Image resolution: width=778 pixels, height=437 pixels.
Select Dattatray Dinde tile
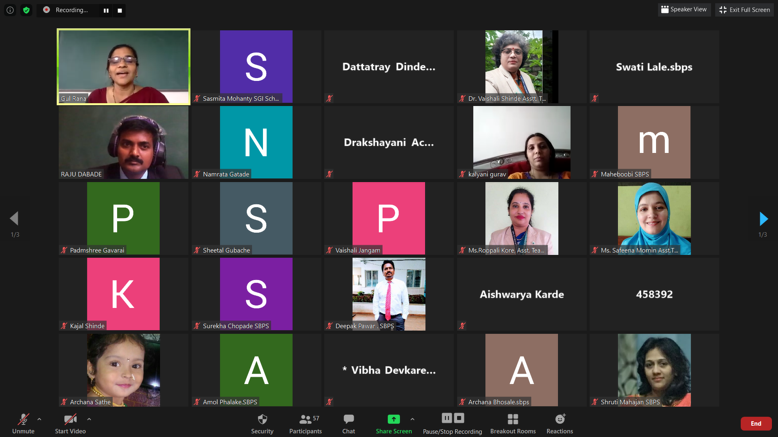pyautogui.click(x=389, y=66)
